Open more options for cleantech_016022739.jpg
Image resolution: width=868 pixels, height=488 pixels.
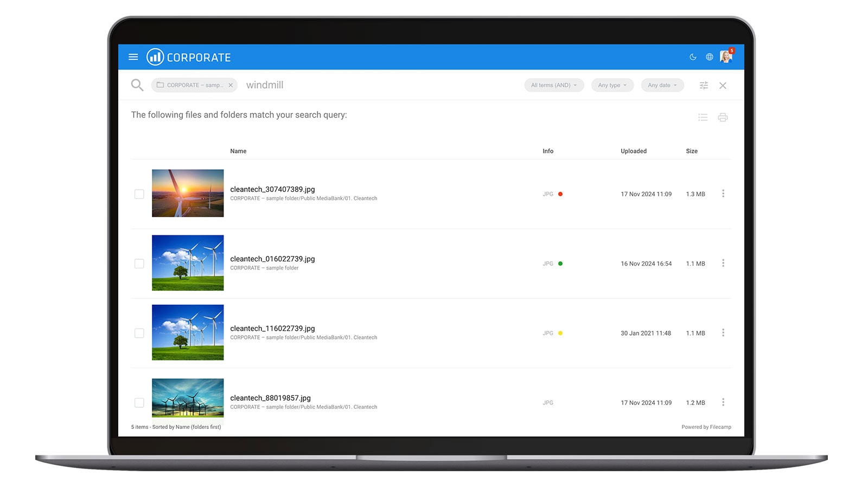pos(723,263)
